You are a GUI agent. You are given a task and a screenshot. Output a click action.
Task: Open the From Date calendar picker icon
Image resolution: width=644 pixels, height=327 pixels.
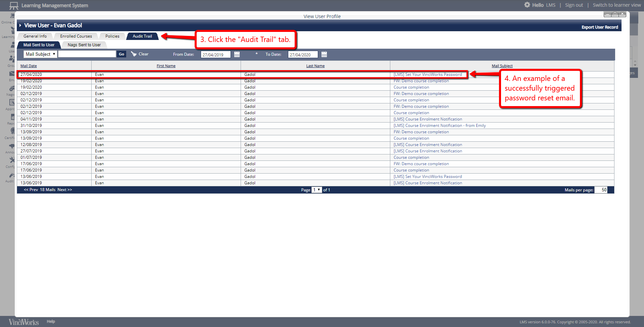[237, 54]
